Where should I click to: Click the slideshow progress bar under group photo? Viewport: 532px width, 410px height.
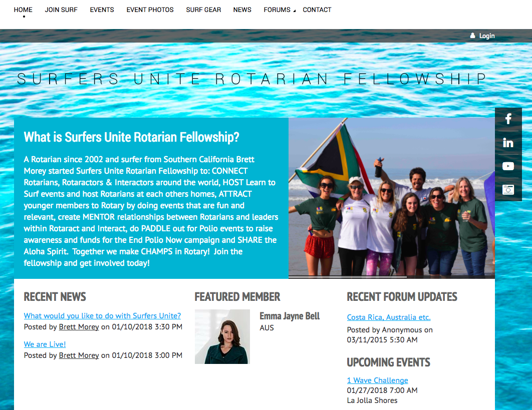(x=392, y=277)
